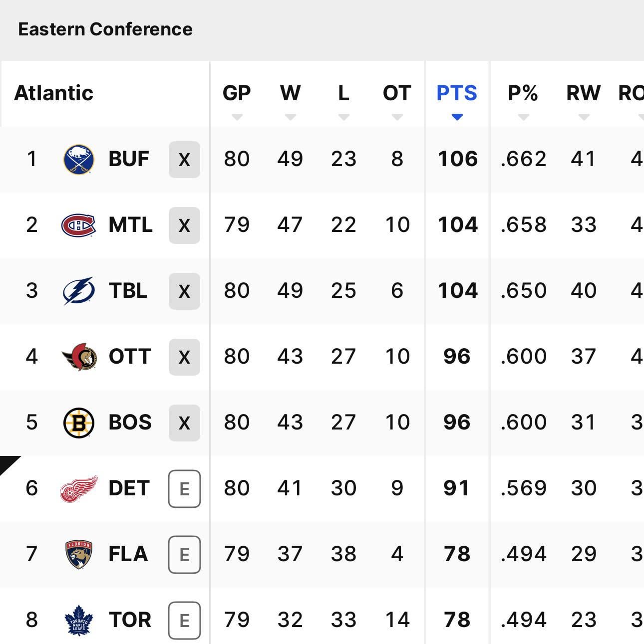Sort standings by the GP column
The height and width of the screenshot is (644, 644).
[237, 94]
